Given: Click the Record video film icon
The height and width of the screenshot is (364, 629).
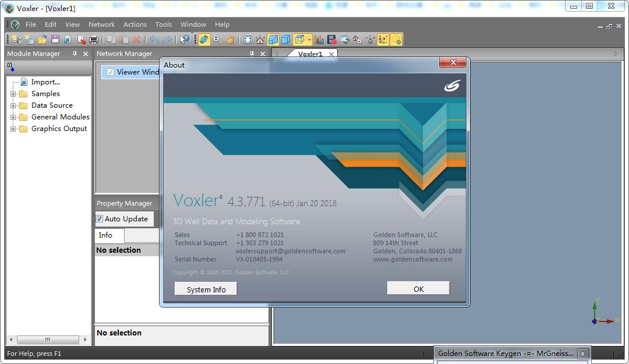Looking at the screenshot, I should coord(332,40).
